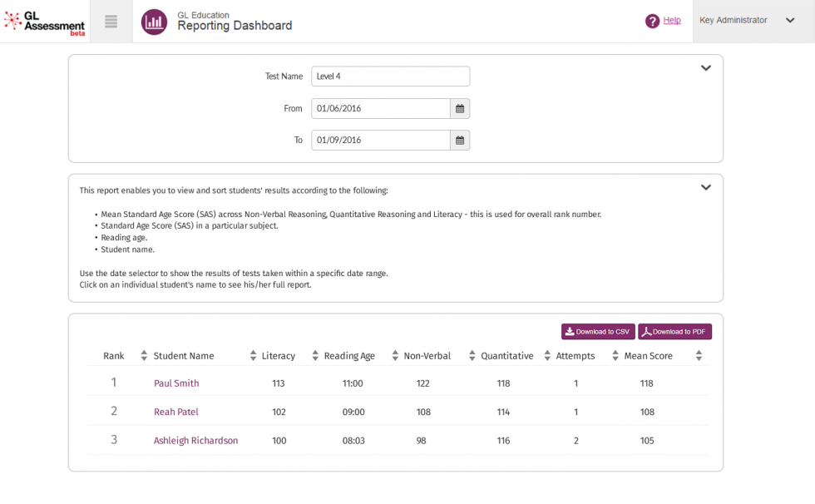Click the GL Assessment logo

(44, 22)
